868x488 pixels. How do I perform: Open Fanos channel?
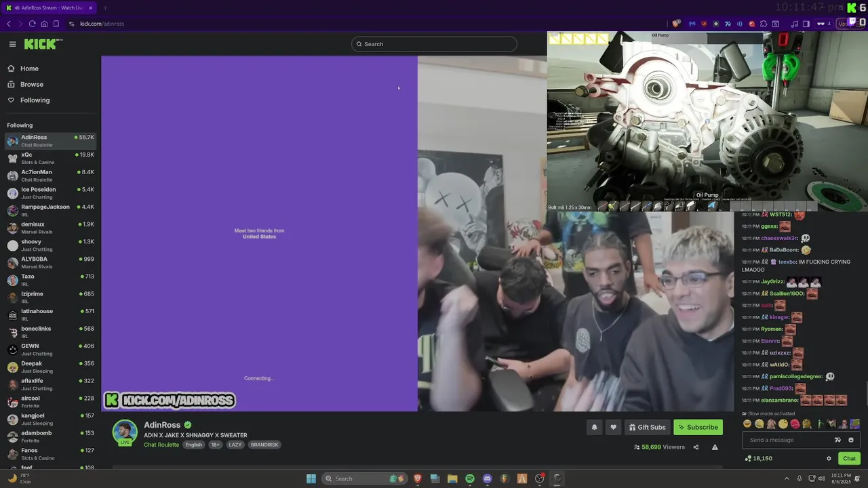point(50,454)
